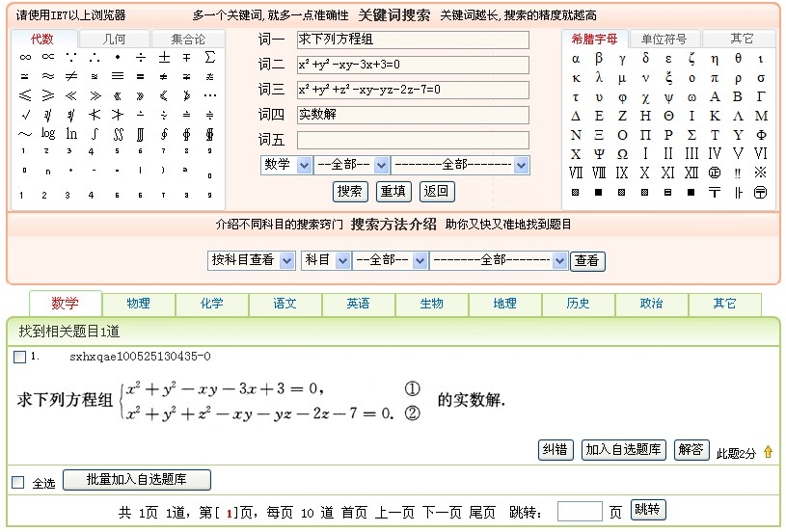
Task: Insert the not-equal symbol ≠
Action: point(71,77)
